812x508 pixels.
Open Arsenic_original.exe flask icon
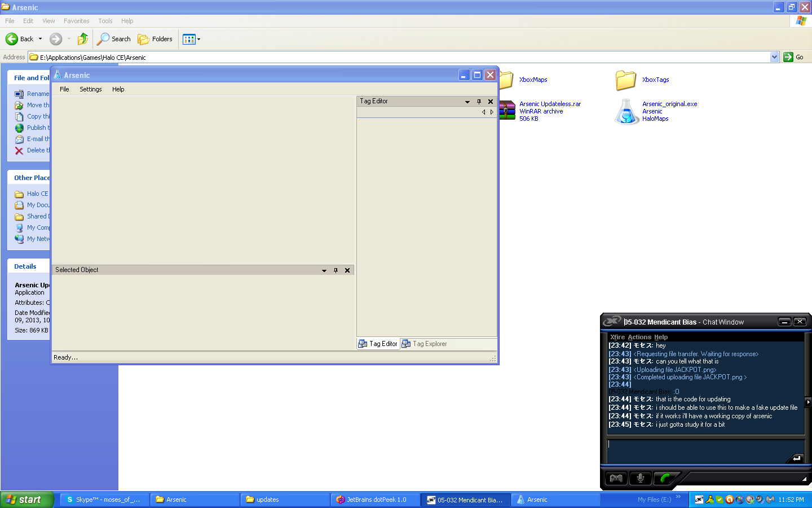click(626, 111)
